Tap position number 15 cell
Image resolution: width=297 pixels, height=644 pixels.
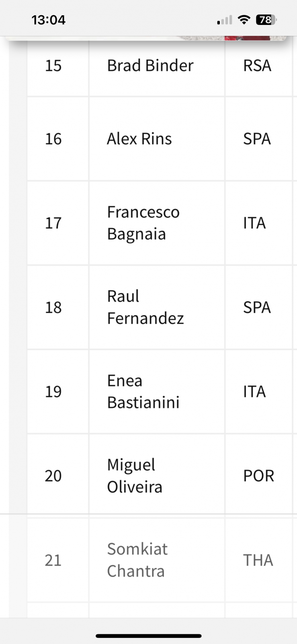tap(53, 66)
